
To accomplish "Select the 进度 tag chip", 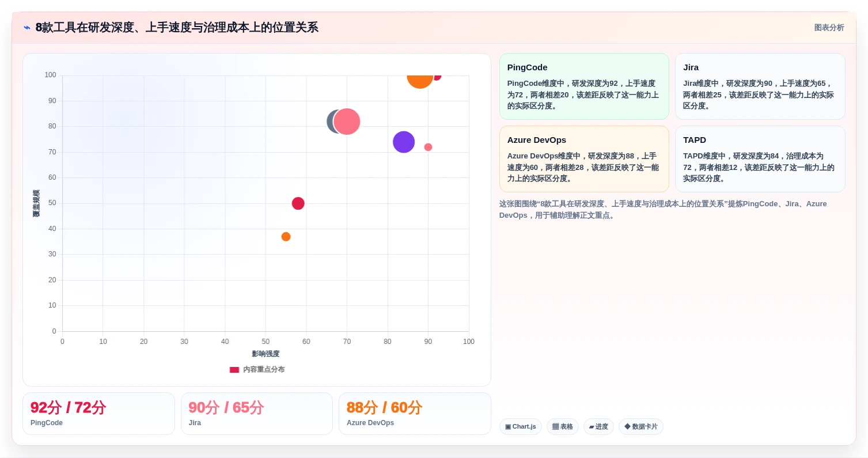I will click(x=598, y=427).
